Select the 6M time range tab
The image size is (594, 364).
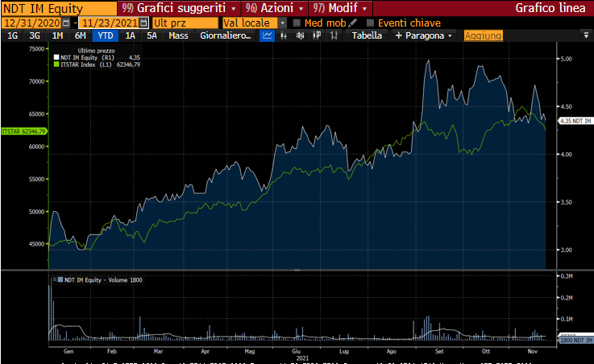tap(81, 35)
